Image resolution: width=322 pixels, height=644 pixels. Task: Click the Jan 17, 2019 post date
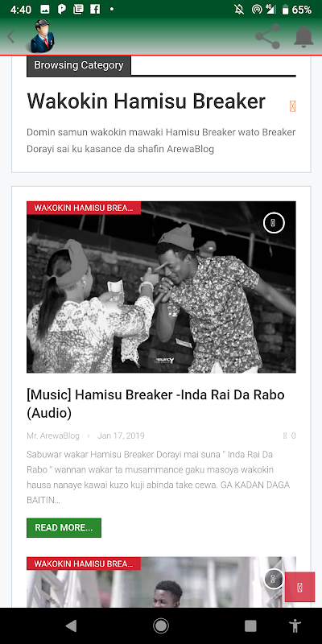point(121,436)
